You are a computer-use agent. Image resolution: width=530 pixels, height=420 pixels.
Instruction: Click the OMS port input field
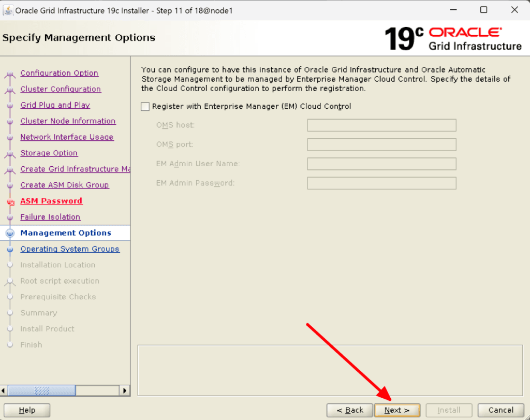[x=381, y=144]
